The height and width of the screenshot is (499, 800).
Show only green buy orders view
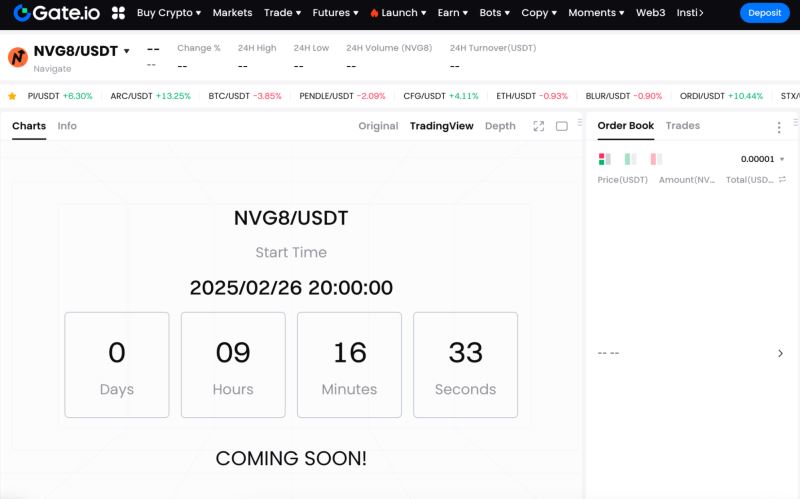pyautogui.click(x=630, y=159)
